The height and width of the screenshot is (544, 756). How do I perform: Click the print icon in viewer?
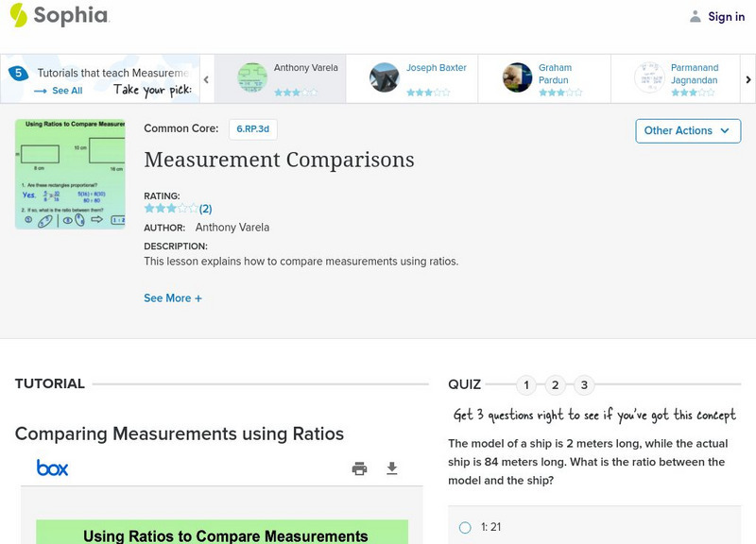(359, 468)
